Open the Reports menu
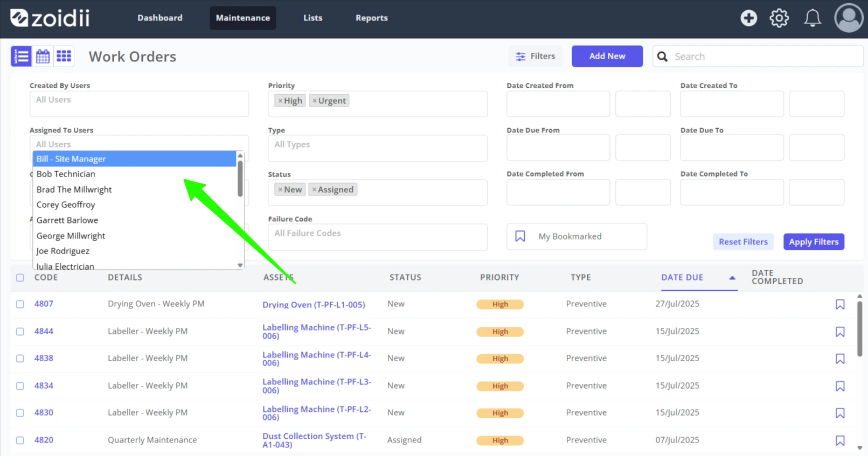The height and width of the screenshot is (456, 868). (372, 18)
